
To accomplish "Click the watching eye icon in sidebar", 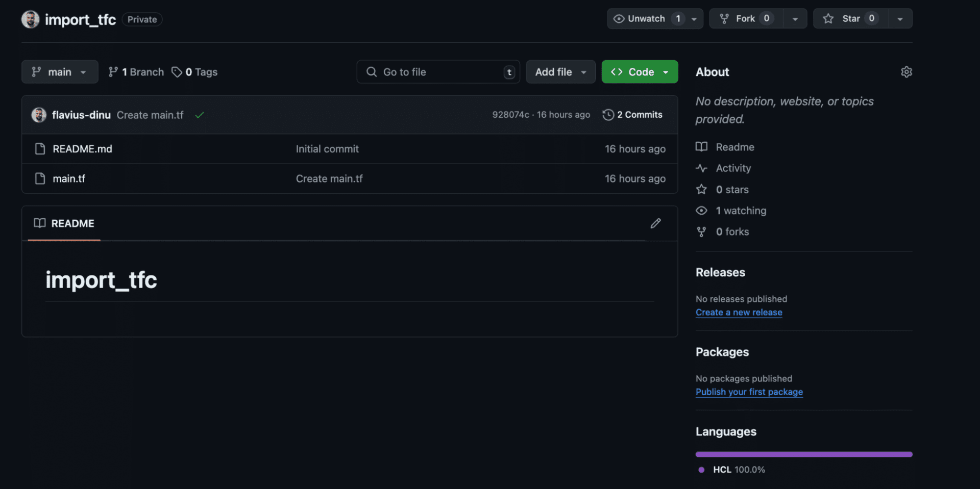I will 701,210.
